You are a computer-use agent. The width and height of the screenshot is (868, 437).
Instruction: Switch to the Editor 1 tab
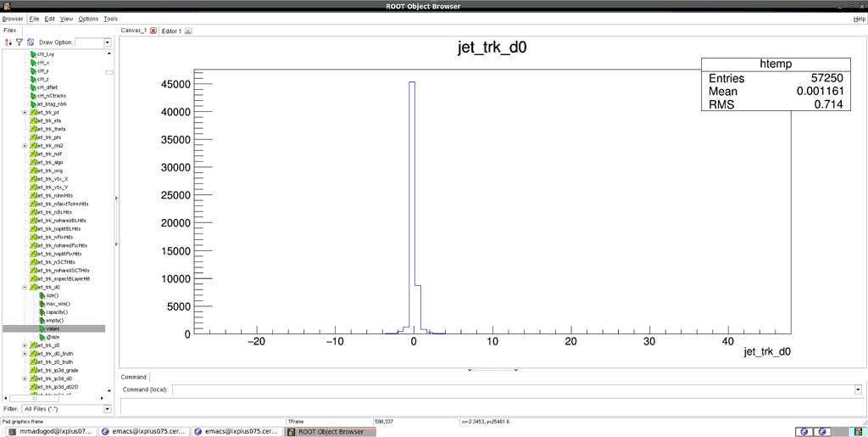tap(171, 31)
